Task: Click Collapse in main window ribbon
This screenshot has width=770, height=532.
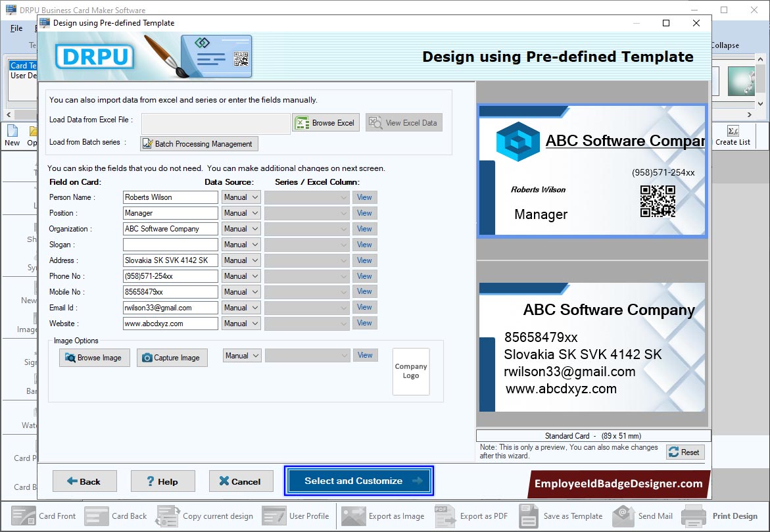Action: pos(725,45)
